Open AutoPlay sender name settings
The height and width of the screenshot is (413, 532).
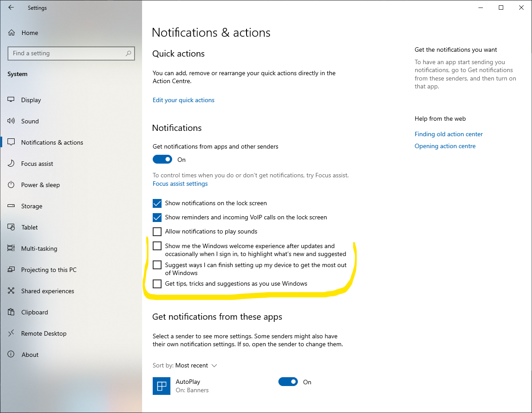188,382
